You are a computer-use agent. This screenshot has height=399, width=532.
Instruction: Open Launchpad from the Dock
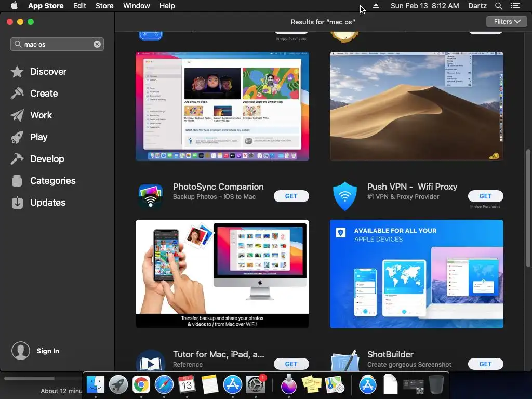click(118, 384)
